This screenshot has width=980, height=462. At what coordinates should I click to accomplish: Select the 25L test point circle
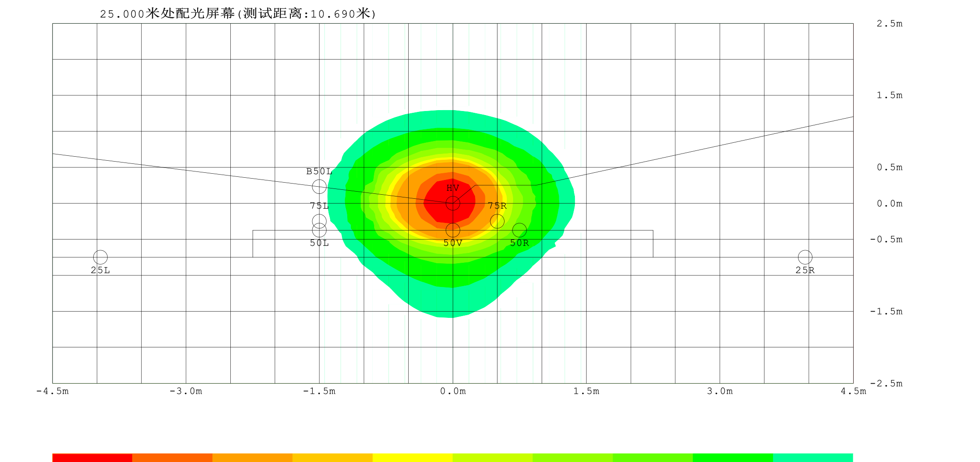100,257
